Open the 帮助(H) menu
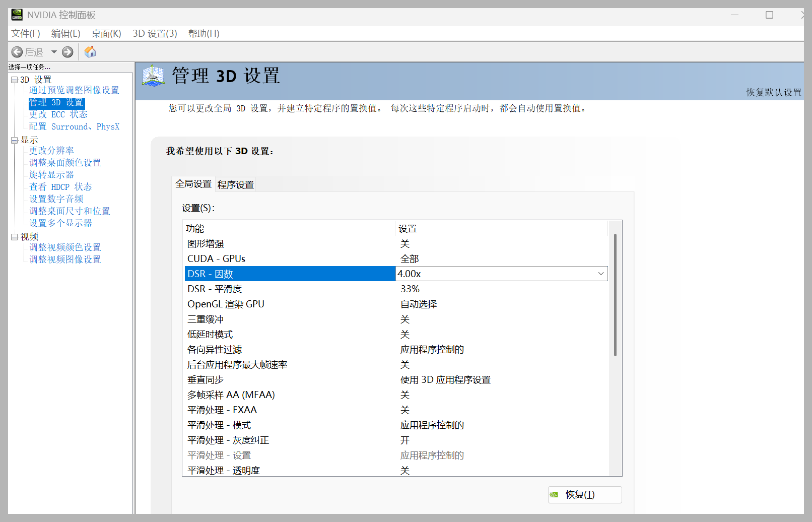The image size is (812, 522). point(204,34)
